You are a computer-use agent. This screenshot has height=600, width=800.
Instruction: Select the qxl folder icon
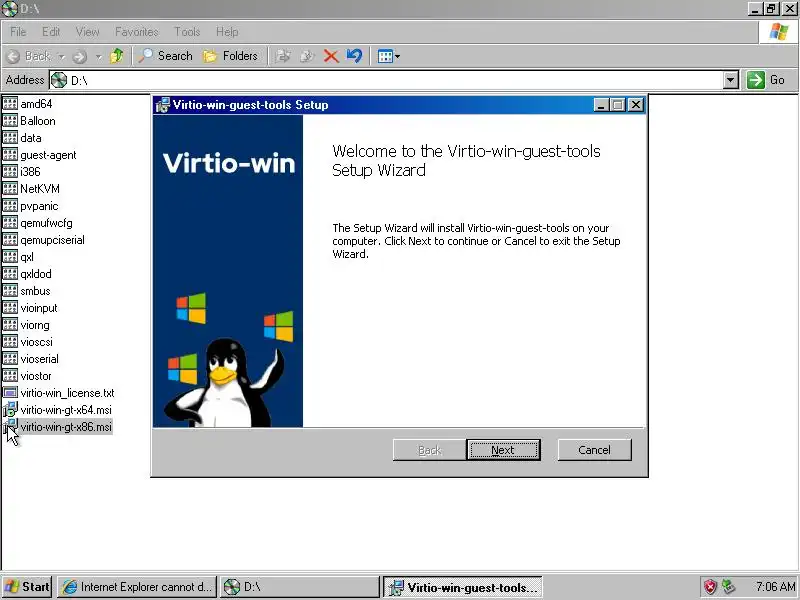coord(10,257)
